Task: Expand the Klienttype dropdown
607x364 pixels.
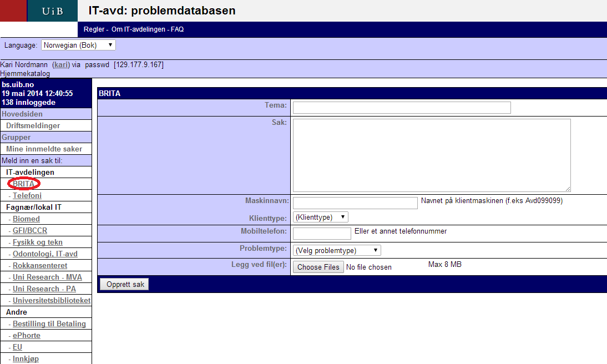Action: [x=320, y=217]
